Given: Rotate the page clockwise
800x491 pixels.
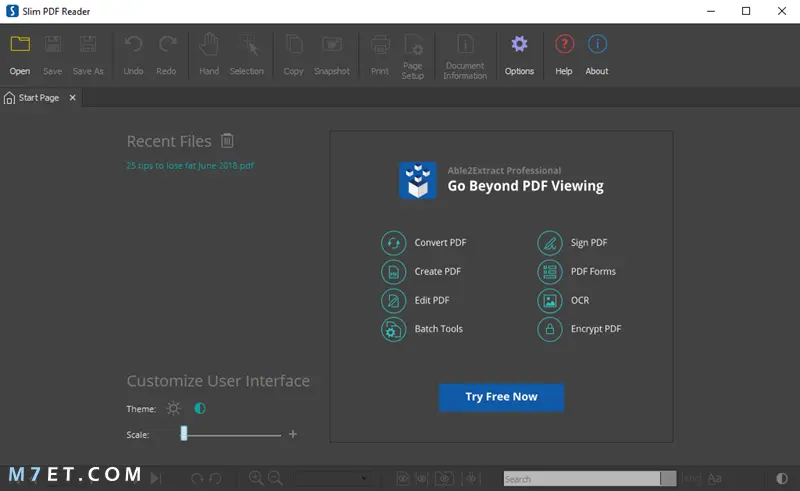Looking at the screenshot, I should (x=197, y=479).
